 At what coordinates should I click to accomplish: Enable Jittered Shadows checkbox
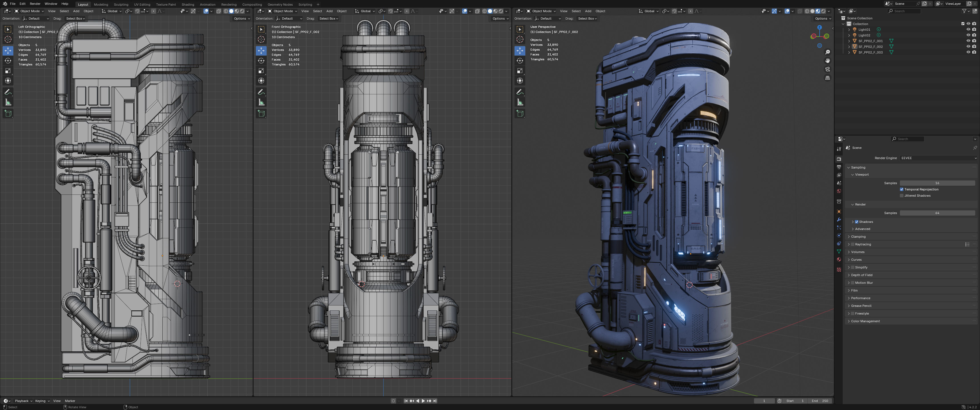coord(901,196)
